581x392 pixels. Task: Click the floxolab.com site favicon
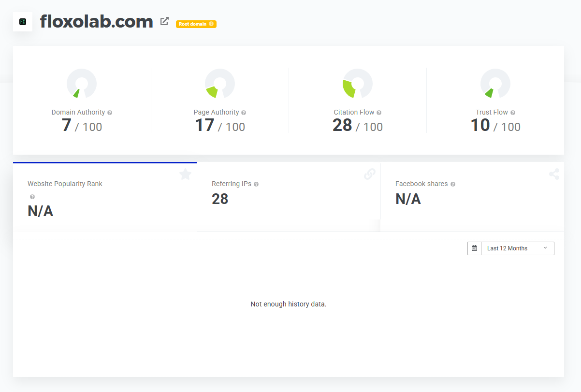click(x=23, y=22)
